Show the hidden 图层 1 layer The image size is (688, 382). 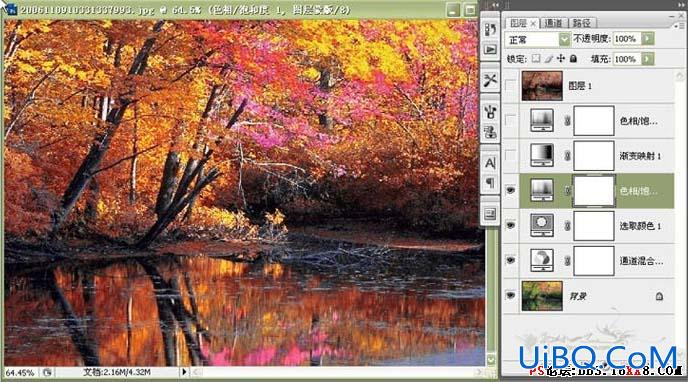tap(510, 86)
